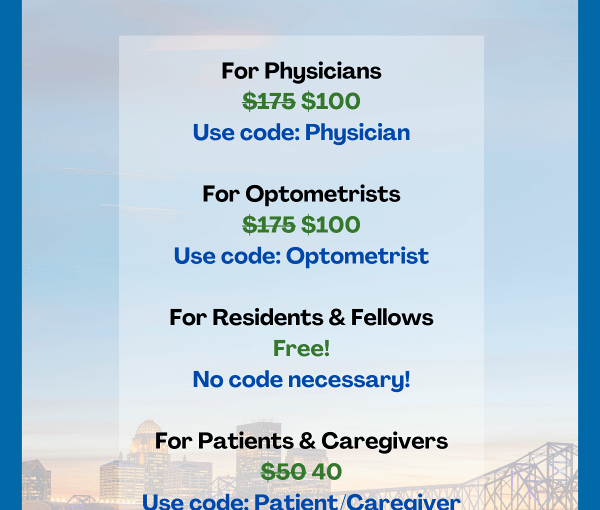
Task: Click the struck-through $50 patient price
Action: pyautogui.click(x=283, y=472)
